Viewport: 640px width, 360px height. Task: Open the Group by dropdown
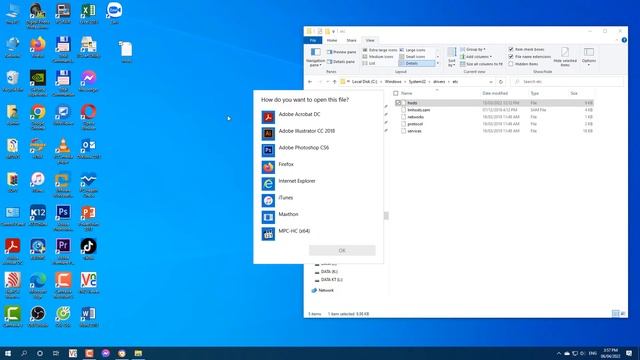coord(473,49)
